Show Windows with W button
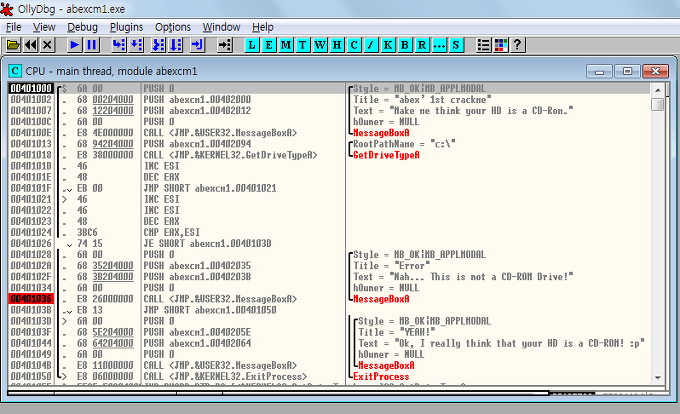The height and width of the screenshot is (414, 680). [320, 45]
